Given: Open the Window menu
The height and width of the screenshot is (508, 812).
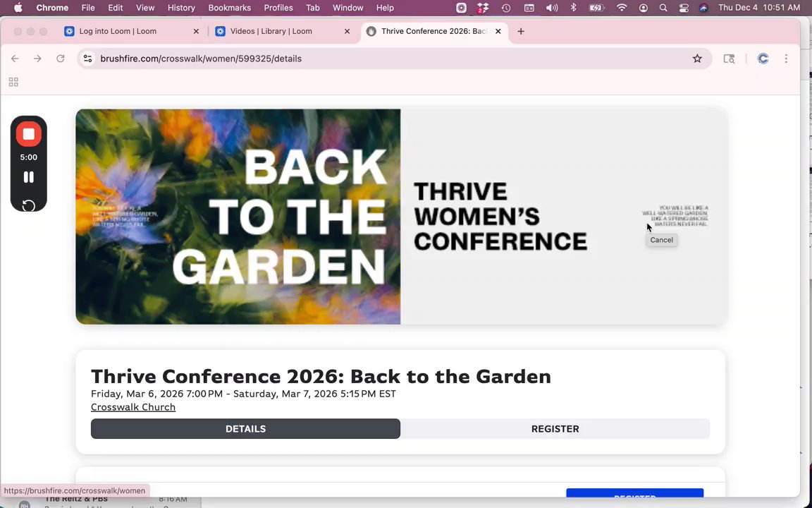Looking at the screenshot, I should (x=347, y=8).
